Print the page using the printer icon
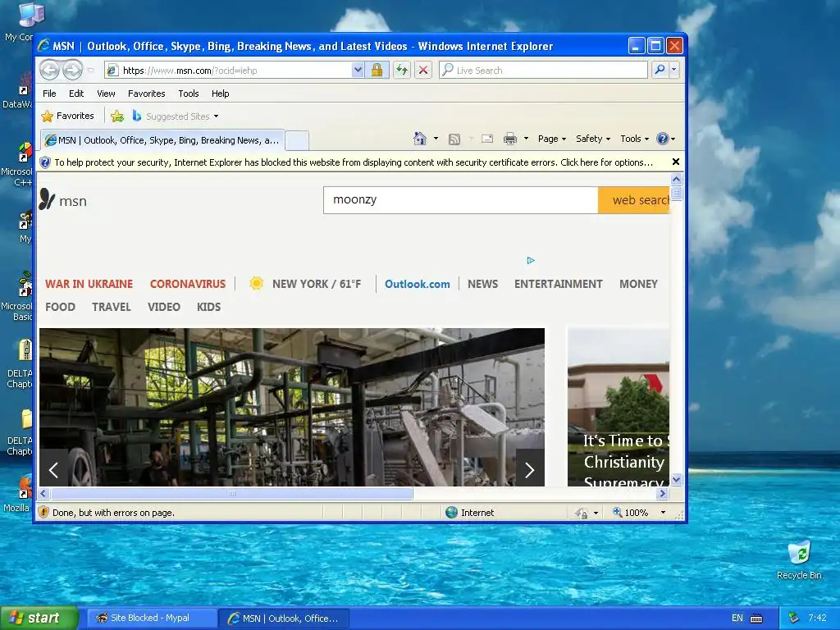 [510, 139]
